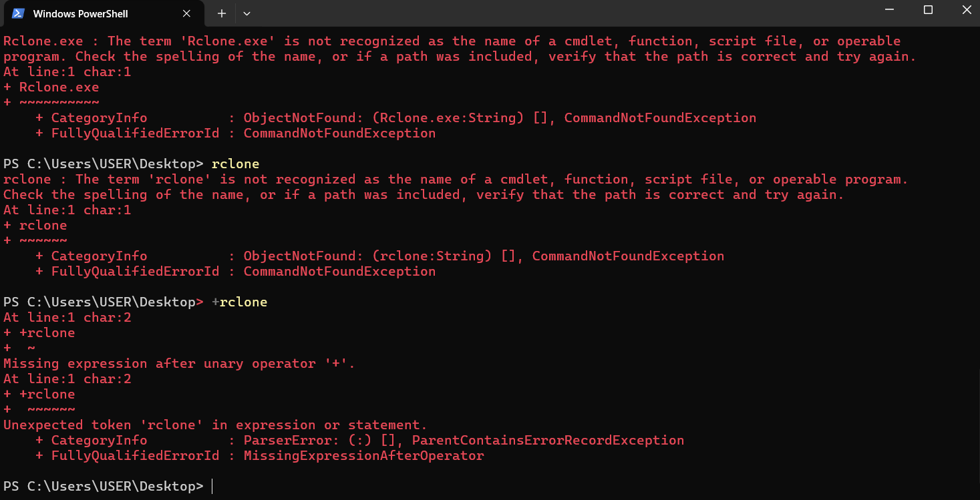The image size is (980, 500).
Task: Click the PowerShell icon in the tab
Action: click(19, 13)
